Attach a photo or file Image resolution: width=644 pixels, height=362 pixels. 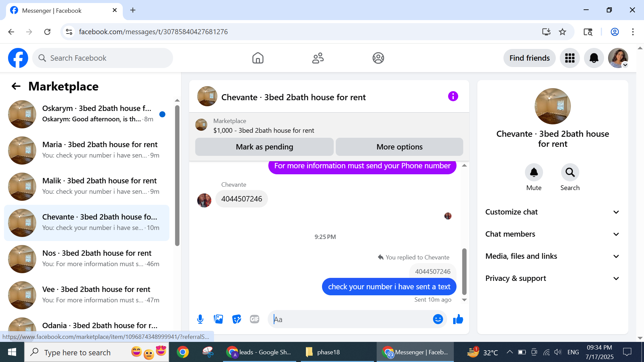(218, 319)
